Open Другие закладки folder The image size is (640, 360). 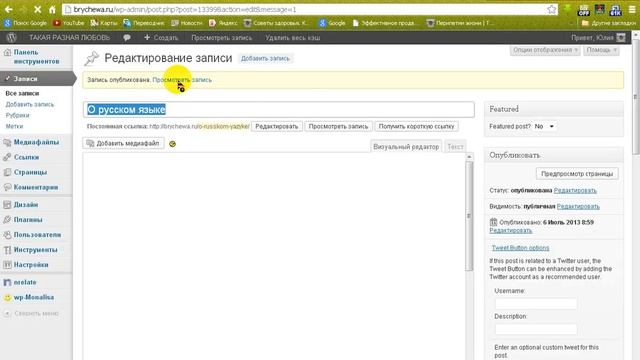click(x=609, y=23)
